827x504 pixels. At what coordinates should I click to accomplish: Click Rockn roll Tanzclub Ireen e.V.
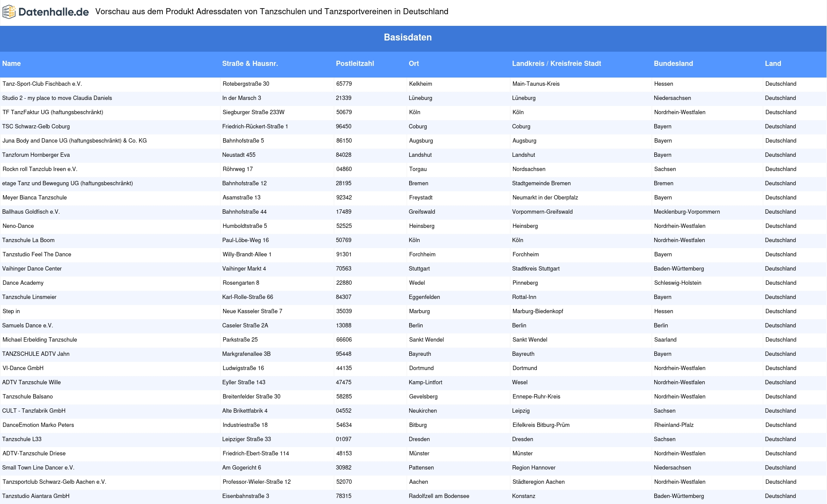pyautogui.click(x=40, y=169)
